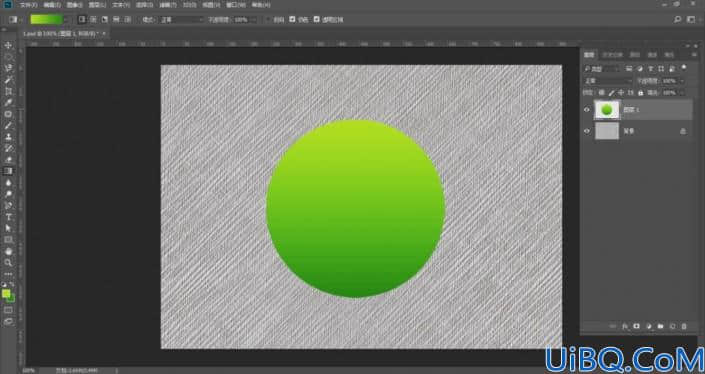Select the Zoom tool

[x=8, y=263]
